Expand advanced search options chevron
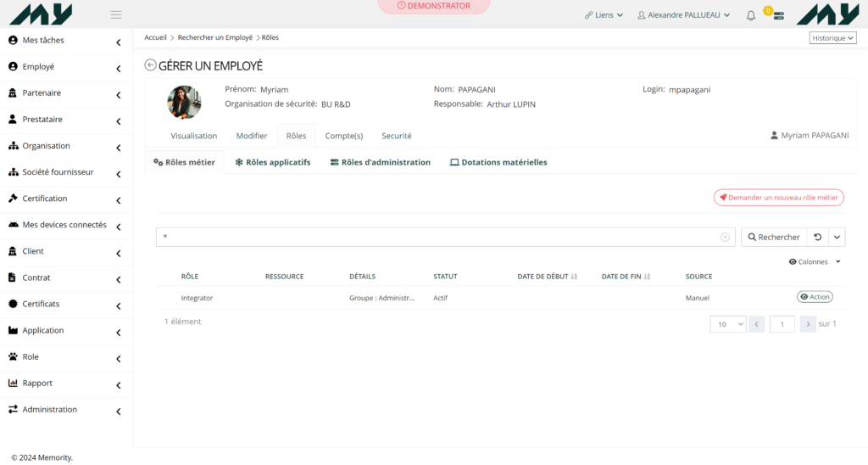This screenshot has height=465, width=868. point(837,238)
